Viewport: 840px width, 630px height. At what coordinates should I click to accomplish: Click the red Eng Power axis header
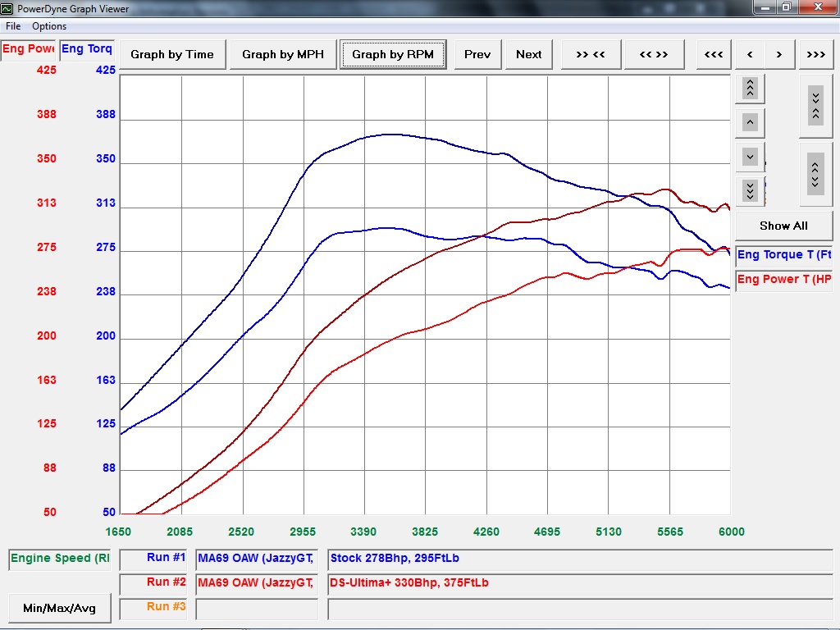click(x=28, y=49)
